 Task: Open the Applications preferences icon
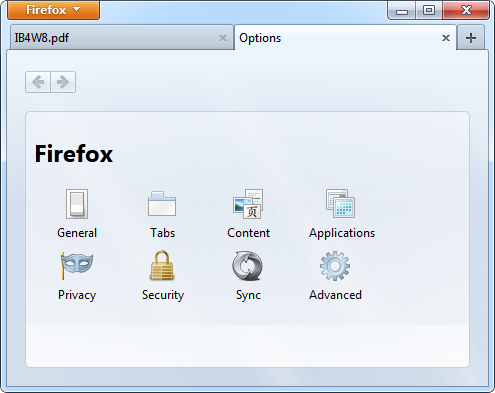click(x=341, y=204)
